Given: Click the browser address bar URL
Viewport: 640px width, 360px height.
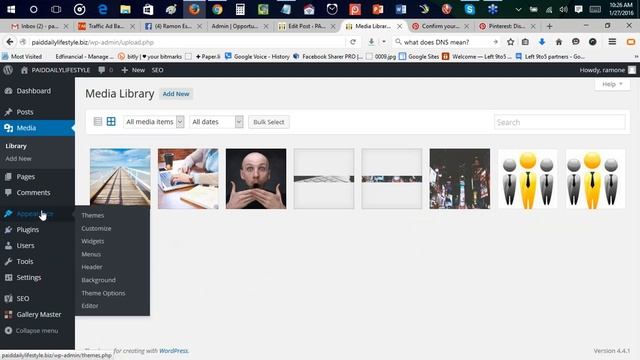Looking at the screenshot, I should [x=93, y=42].
